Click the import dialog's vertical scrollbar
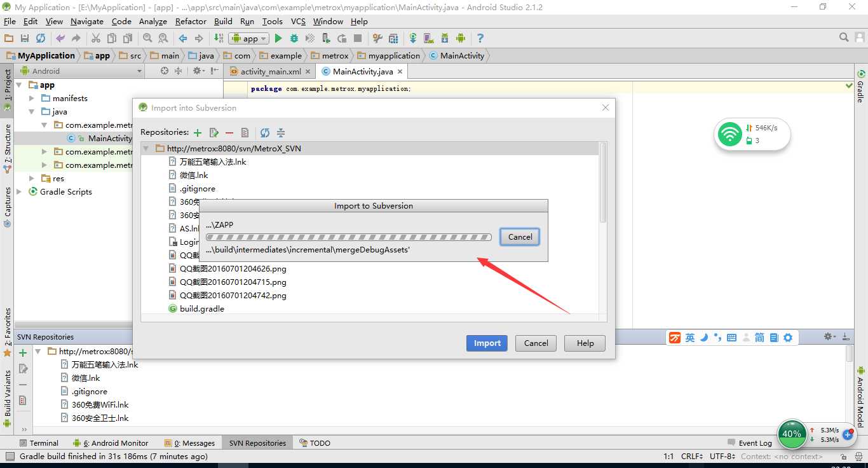The height and width of the screenshot is (468, 868). click(x=603, y=182)
